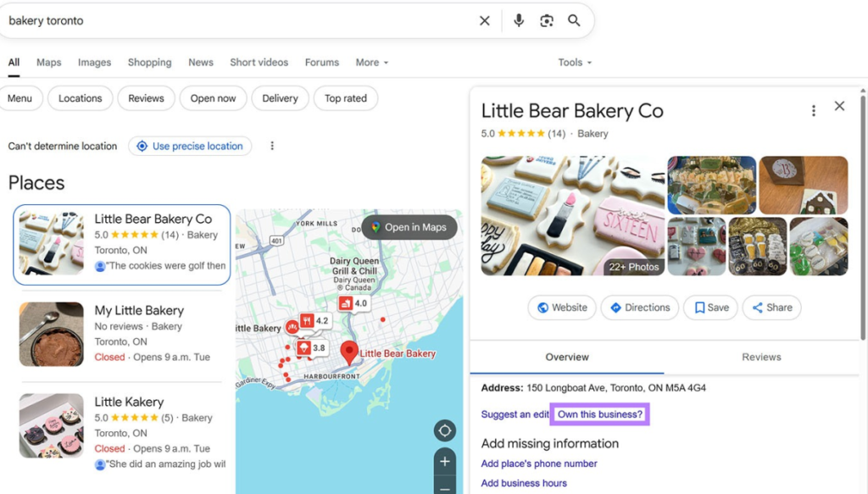The image size is (868, 494).
Task: Click the (14) review count in panel header
Action: click(x=556, y=134)
